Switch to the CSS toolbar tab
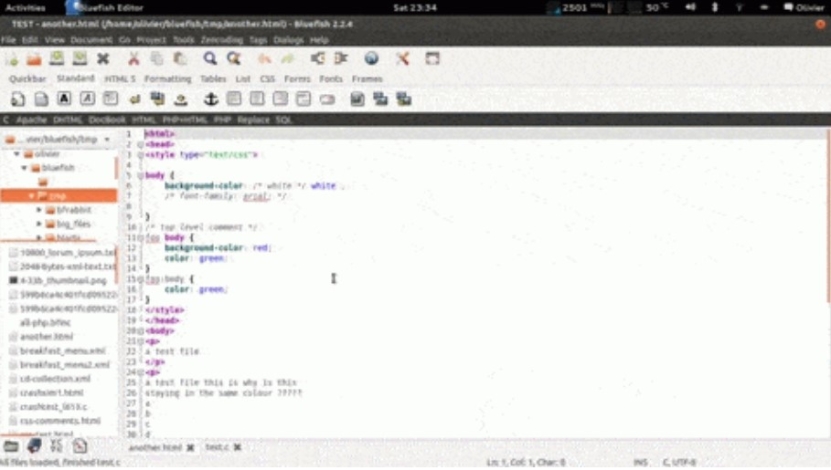This screenshot has height=470, width=831. pyautogui.click(x=267, y=79)
